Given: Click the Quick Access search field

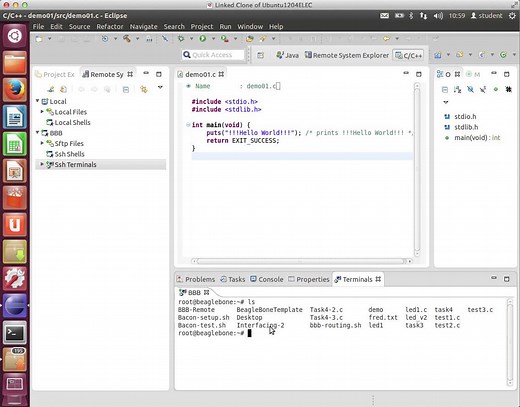Looking at the screenshot, I should coord(213,55).
